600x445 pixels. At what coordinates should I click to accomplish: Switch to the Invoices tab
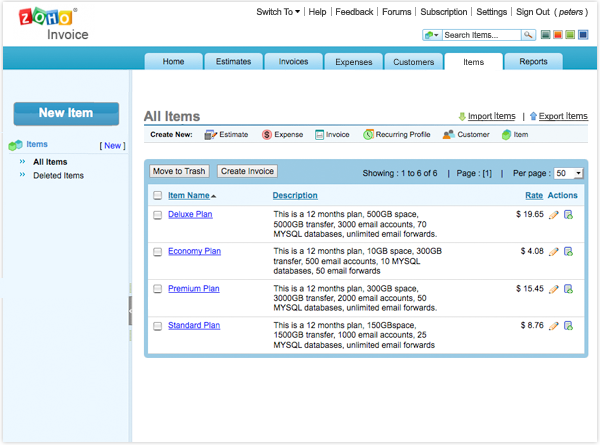pyautogui.click(x=293, y=62)
